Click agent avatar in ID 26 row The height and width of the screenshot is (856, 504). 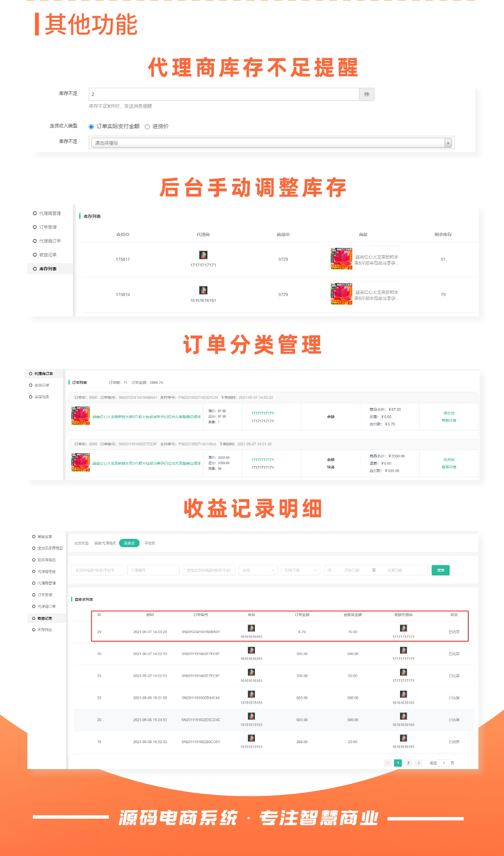(403, 650)
